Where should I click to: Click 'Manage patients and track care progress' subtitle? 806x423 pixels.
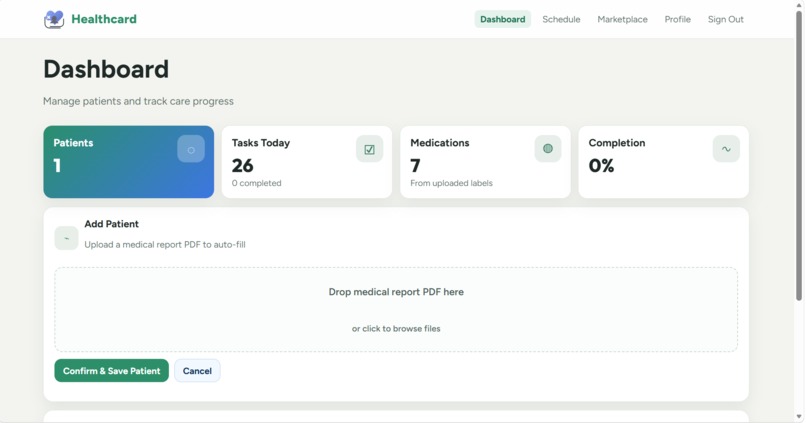click(x=138, y=101)
